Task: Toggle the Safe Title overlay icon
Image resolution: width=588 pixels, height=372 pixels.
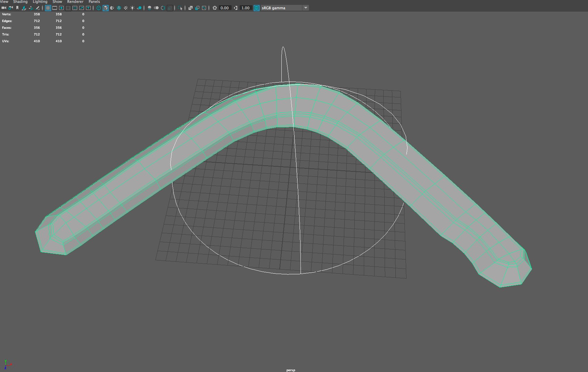Action: coord(88,8)
